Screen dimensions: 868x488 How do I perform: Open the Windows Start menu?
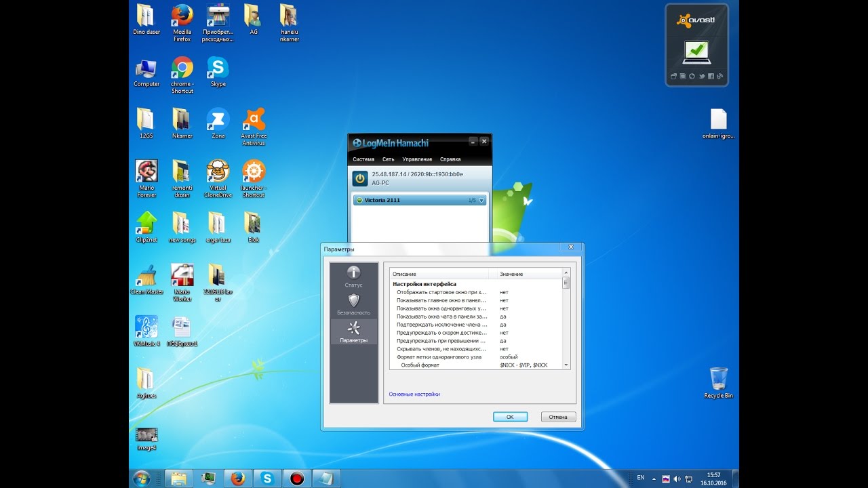click(x=142, y=479)
